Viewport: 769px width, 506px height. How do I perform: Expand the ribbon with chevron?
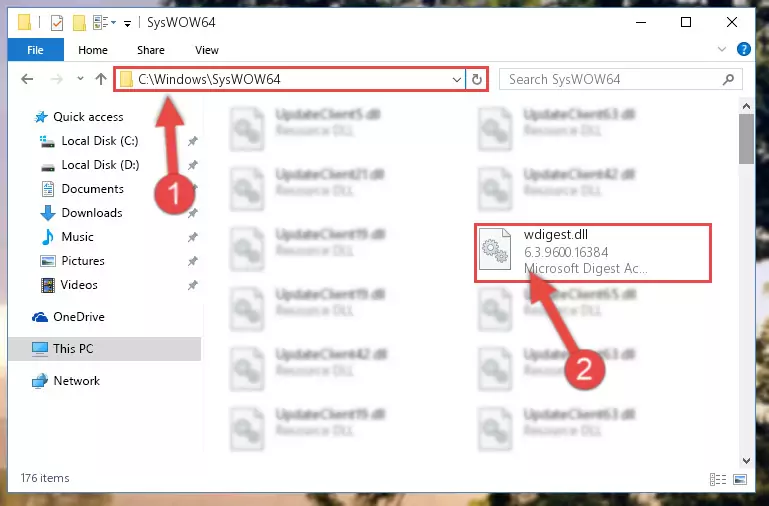pyautogui.click(x=722, y=49)
